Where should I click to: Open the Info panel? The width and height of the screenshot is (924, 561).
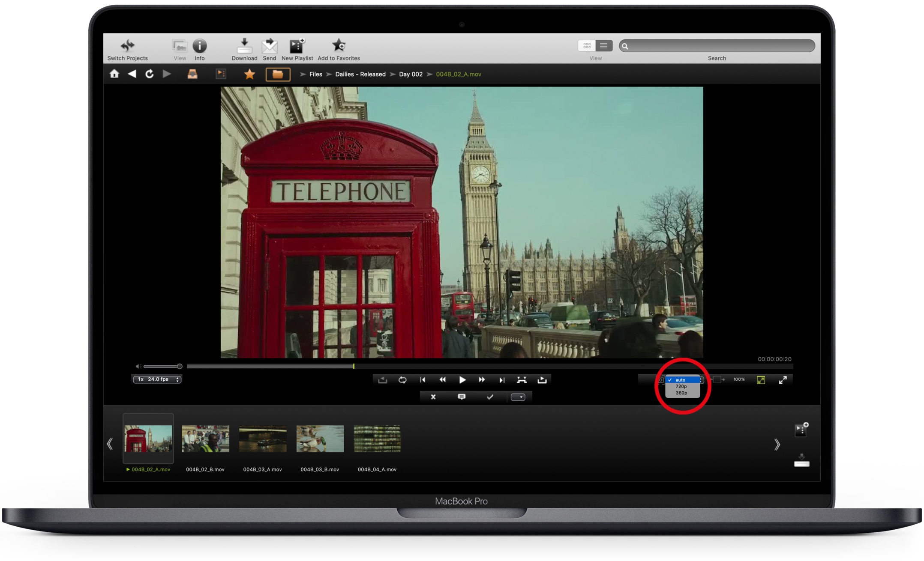coord(200,45)
